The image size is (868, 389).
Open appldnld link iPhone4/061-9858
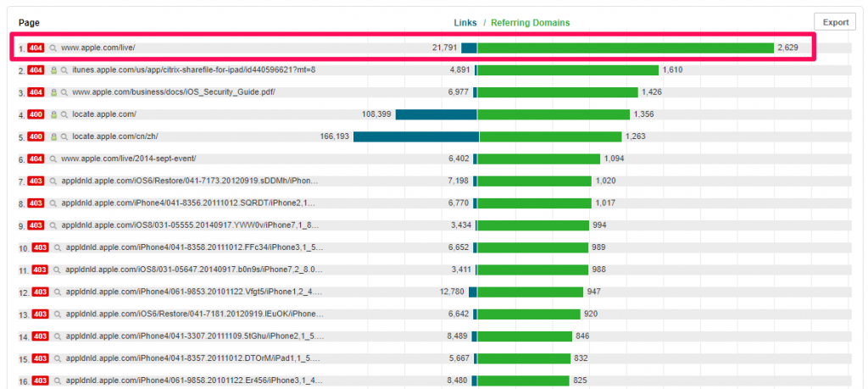[x=194, y=381]
